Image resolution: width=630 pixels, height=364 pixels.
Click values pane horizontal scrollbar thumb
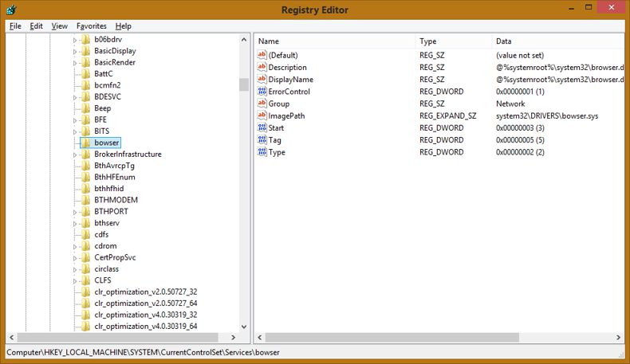coord(392,338)
